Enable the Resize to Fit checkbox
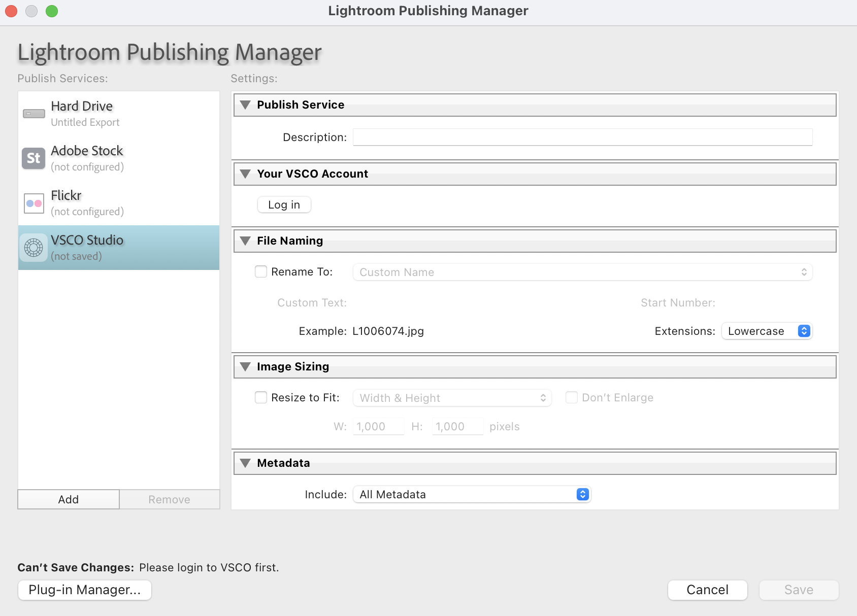 click(x=261, y=397)
